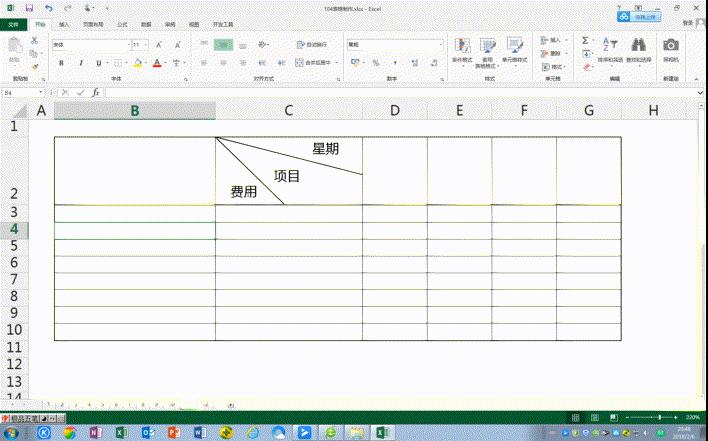
Task: Toggle bottom vertical alignment
Action: pos(243,45)
